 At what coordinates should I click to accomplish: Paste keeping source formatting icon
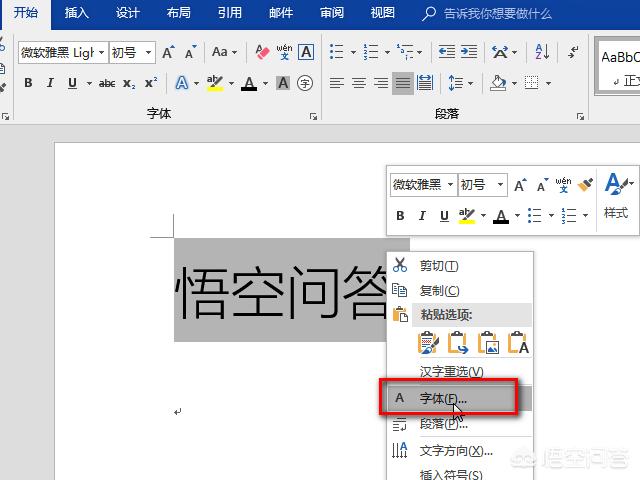428,343
